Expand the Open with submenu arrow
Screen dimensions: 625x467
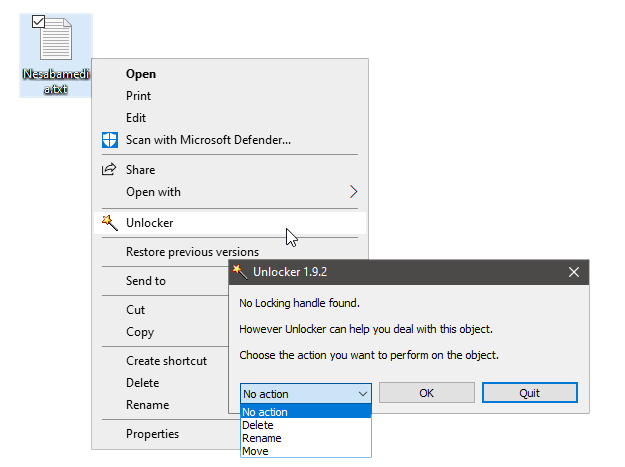(354, 192)
